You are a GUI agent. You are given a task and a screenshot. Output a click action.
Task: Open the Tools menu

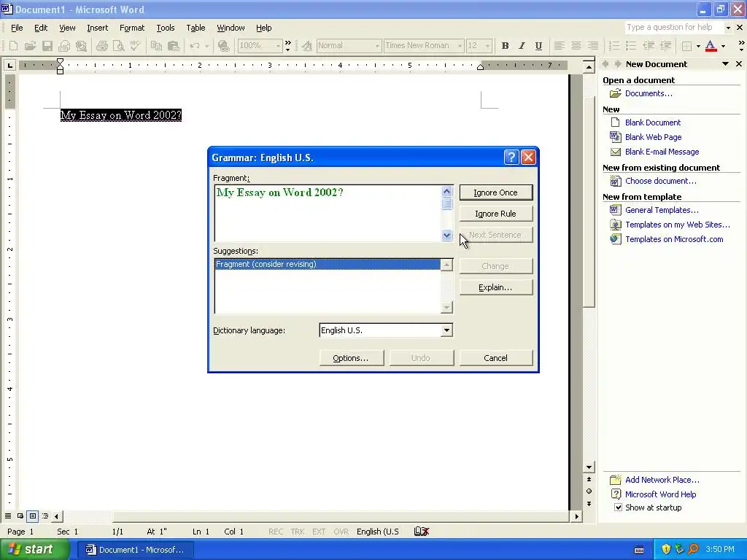tap(166, 28)
